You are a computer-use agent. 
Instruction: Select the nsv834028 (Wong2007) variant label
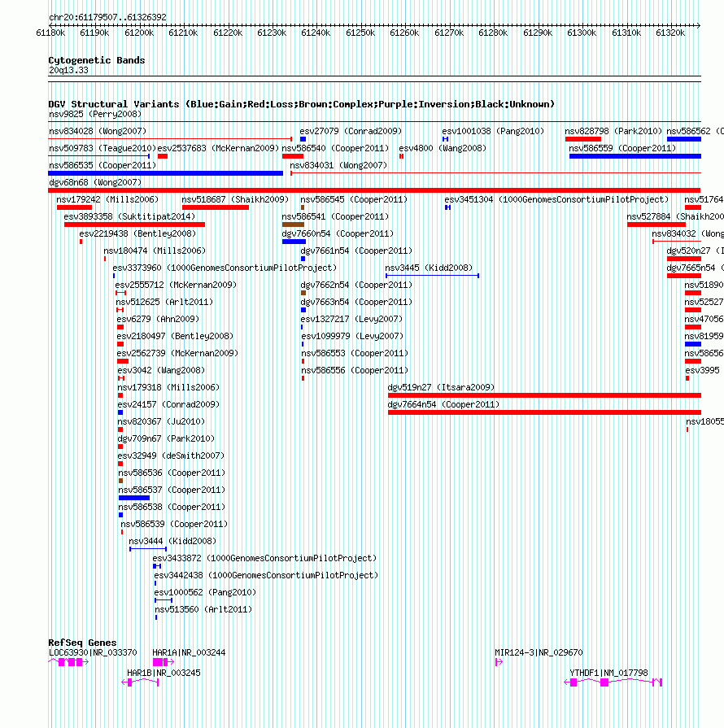click(x=98, y=132)
